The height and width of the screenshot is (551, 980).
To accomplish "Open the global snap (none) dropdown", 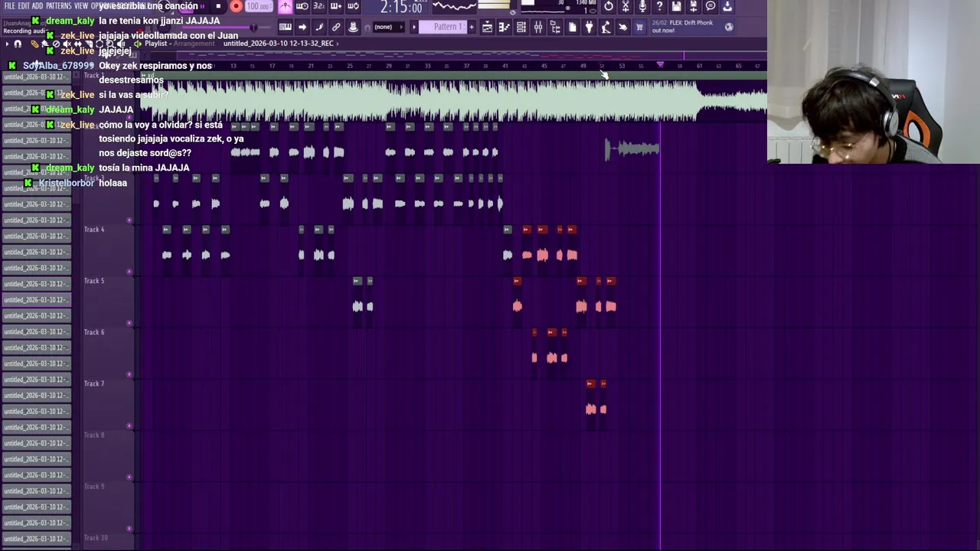I will [x=388, y=28].
